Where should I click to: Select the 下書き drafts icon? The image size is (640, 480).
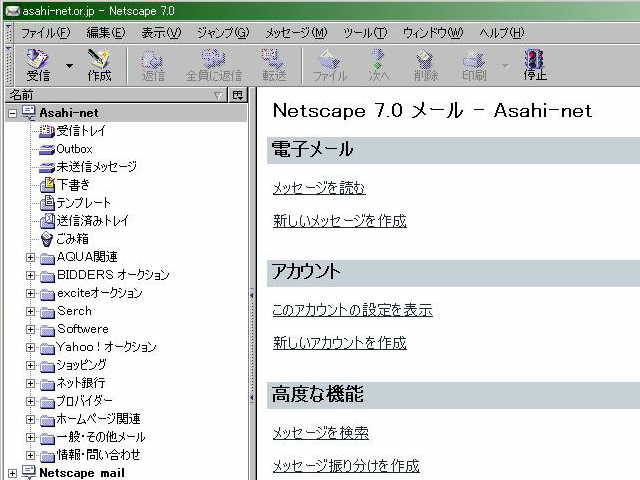pyautogui.click(x=47, y=185)
